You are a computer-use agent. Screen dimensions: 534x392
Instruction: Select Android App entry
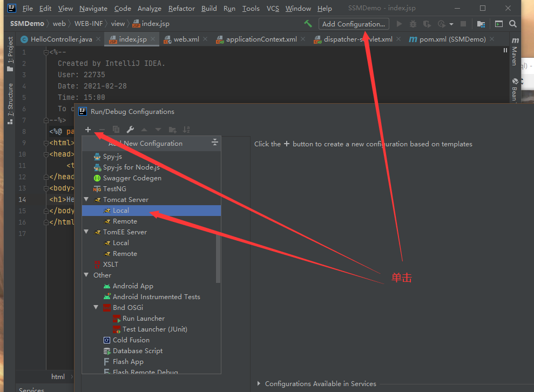(x=151, y=286)
